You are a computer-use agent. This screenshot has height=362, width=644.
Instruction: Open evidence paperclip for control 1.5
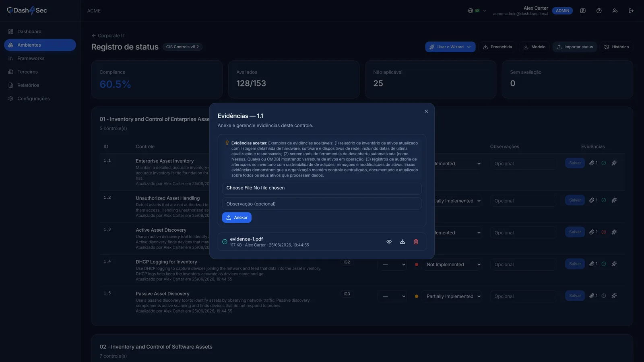[593, 296]
